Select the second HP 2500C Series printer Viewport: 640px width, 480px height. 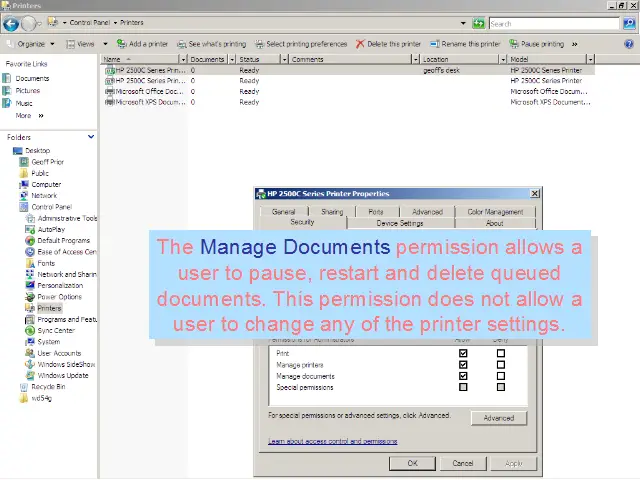tap(348, 81)
